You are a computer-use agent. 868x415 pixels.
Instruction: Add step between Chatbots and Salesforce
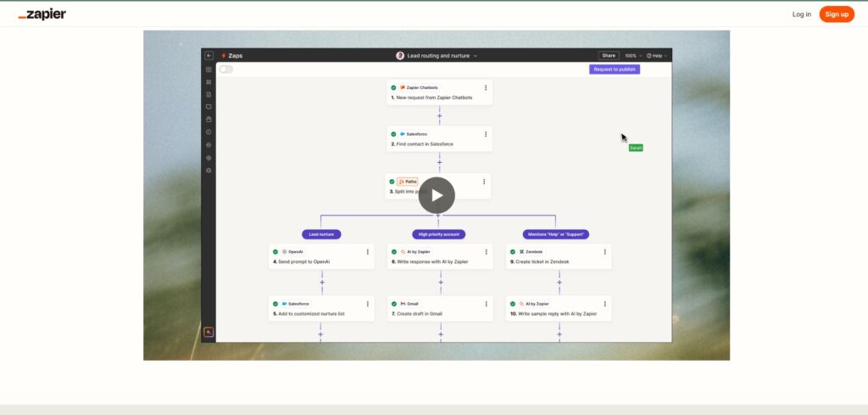[x=440, y=115]
